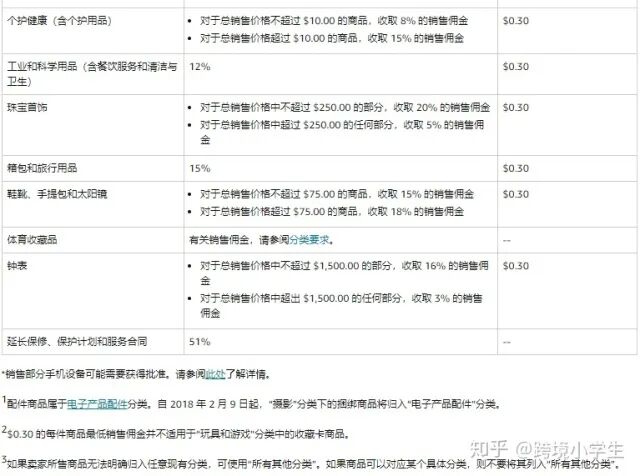Click the 超出 $1,500.00 收取 3% bullet
640x476 pixels.
click(x=341, y=306)
